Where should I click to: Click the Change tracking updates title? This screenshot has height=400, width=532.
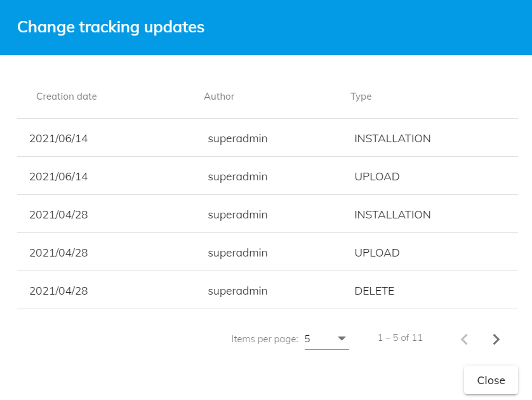pos(110,27)
